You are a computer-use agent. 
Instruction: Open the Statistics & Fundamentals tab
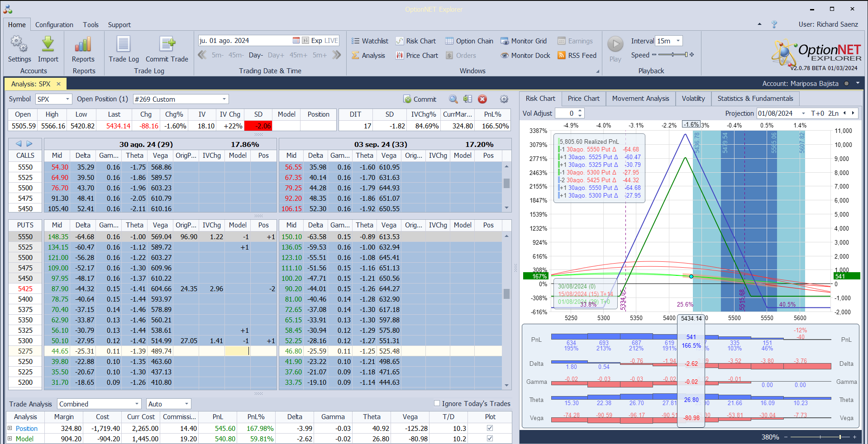click(755, 99)
